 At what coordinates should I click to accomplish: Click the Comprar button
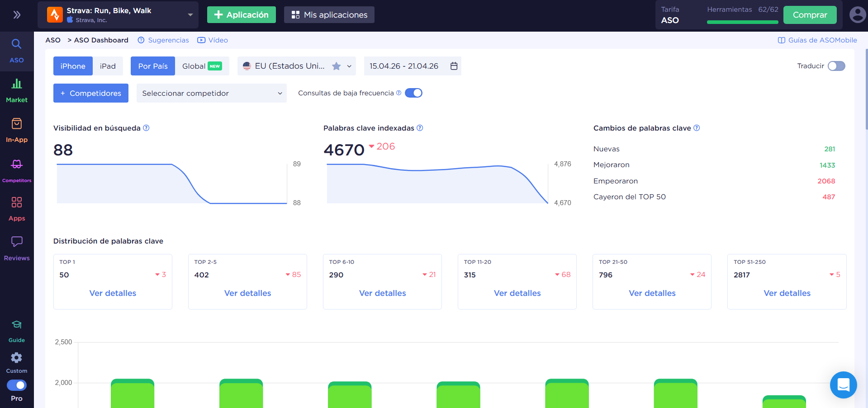click(x=809, y=15)
